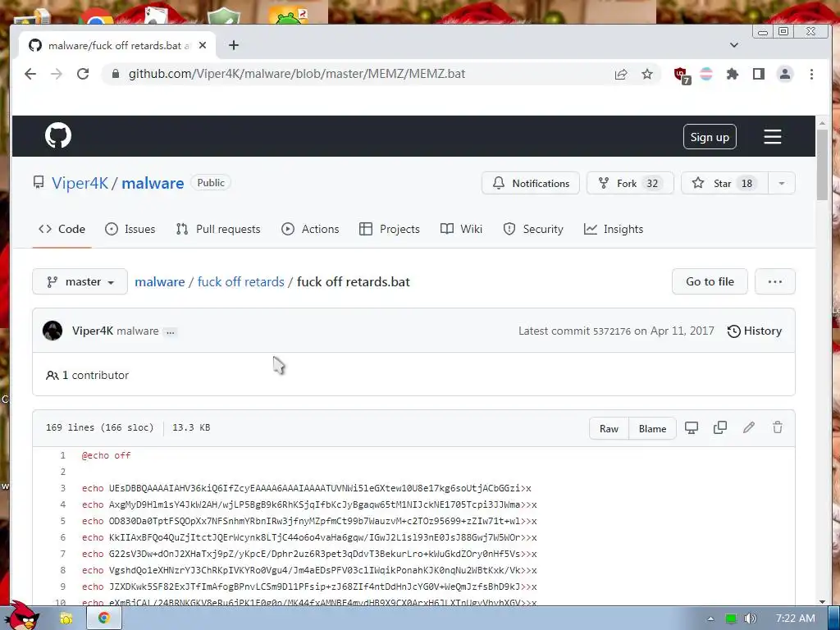Open commit 5372176 link
840x630 pixels.
coord(612,331)
